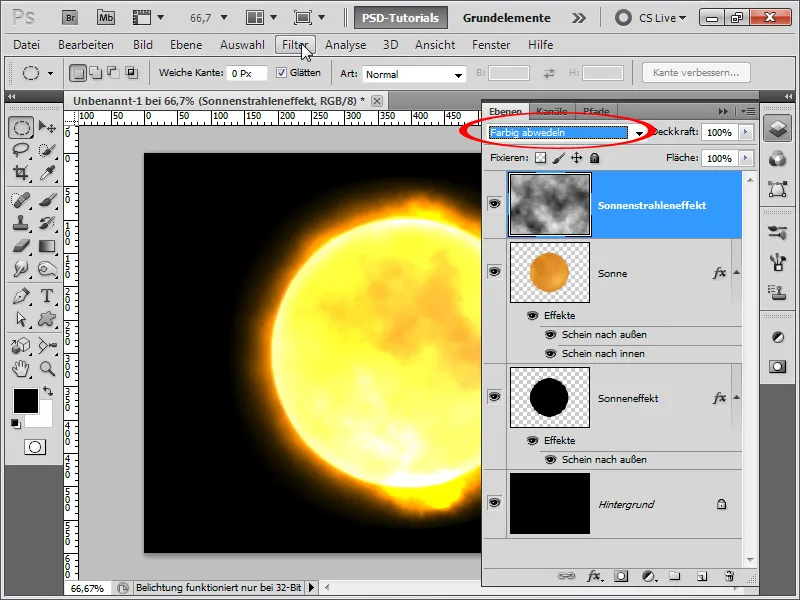The height and width of the screenshot is (600, 800).
Task: Add a layer mask icon
Action: [x=621, y=576]
